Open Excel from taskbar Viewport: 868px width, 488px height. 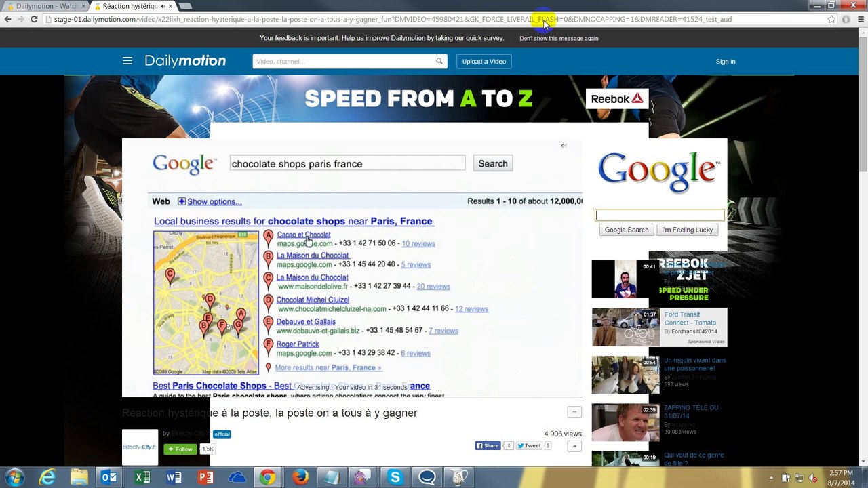click(x=142, y=477)
